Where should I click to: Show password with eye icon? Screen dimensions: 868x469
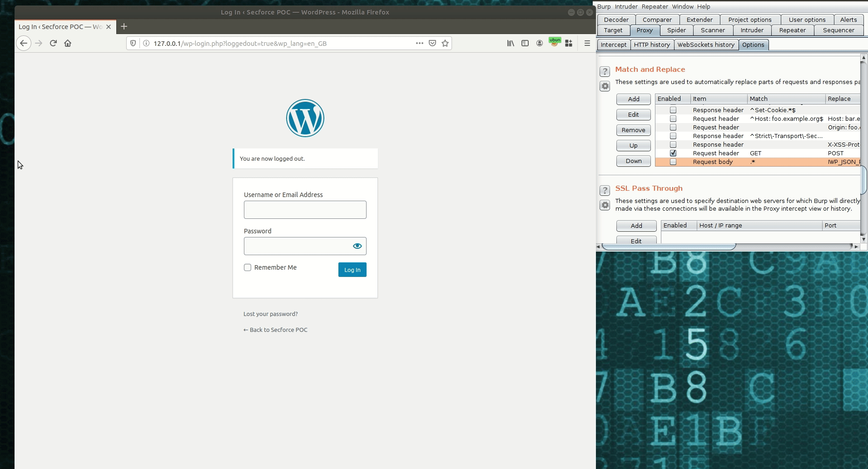click(357, 246)
